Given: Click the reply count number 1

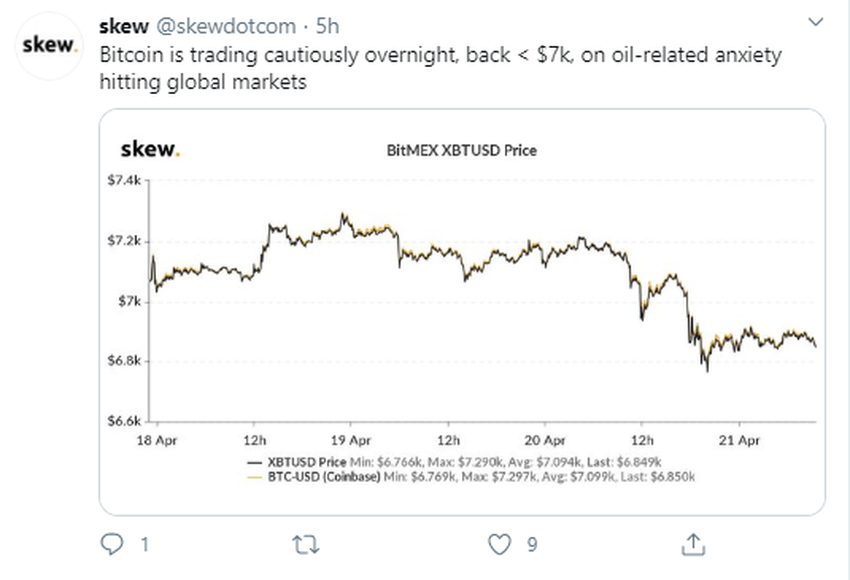Looking at the screenshot, I should [x=145, y=545].
